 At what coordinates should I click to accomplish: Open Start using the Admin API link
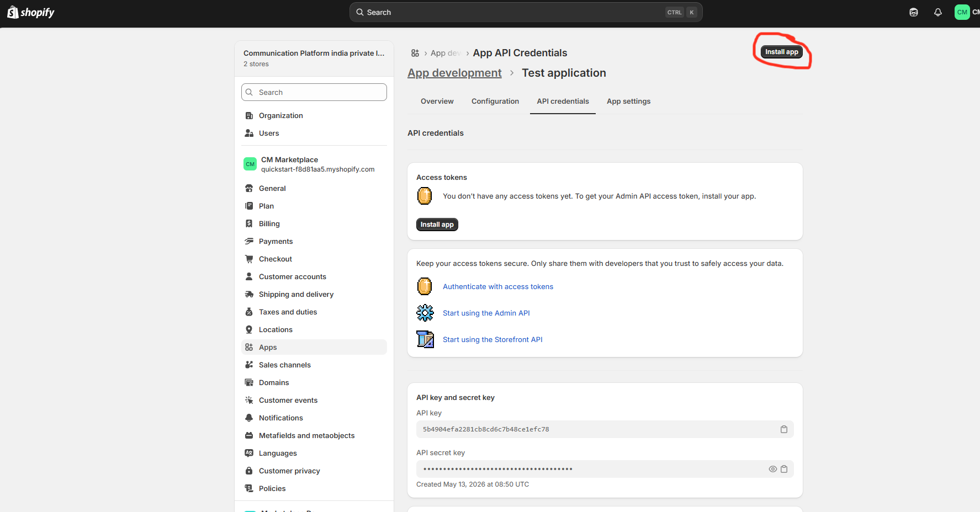click(486, 313)
